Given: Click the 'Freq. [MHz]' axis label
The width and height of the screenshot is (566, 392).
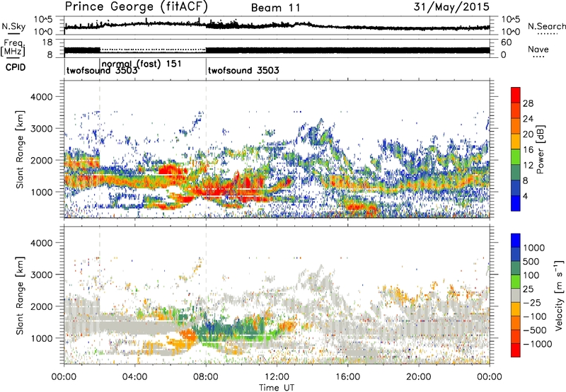Looking at the screenshot, I should tap(13, 48).
